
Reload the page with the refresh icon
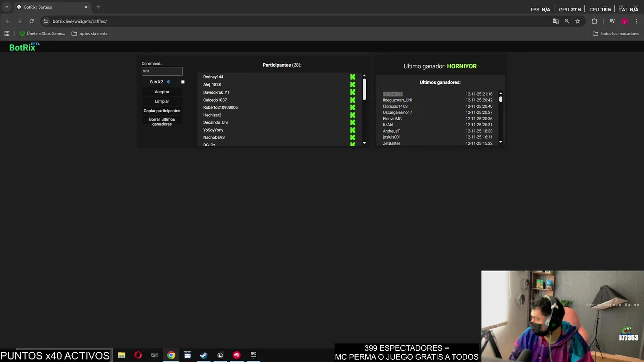click(31, 21)
